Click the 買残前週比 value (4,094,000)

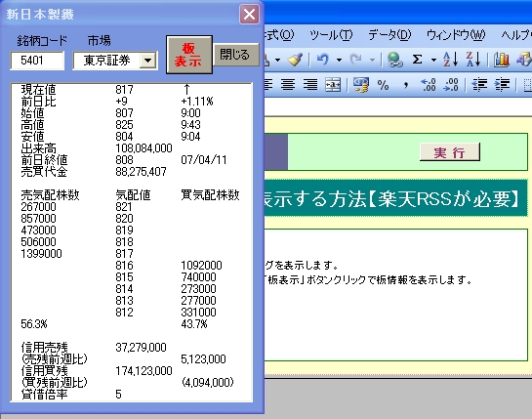(x=207, y=383)
